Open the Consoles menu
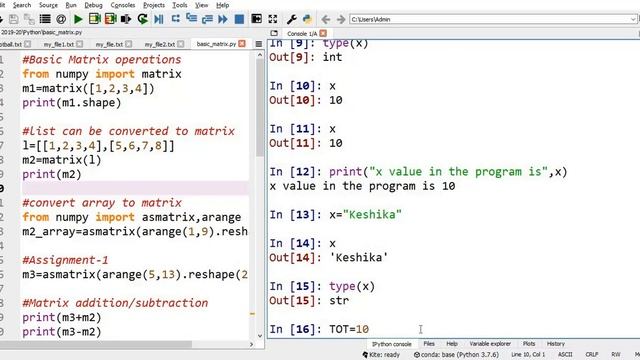 (x=122, y=5)
